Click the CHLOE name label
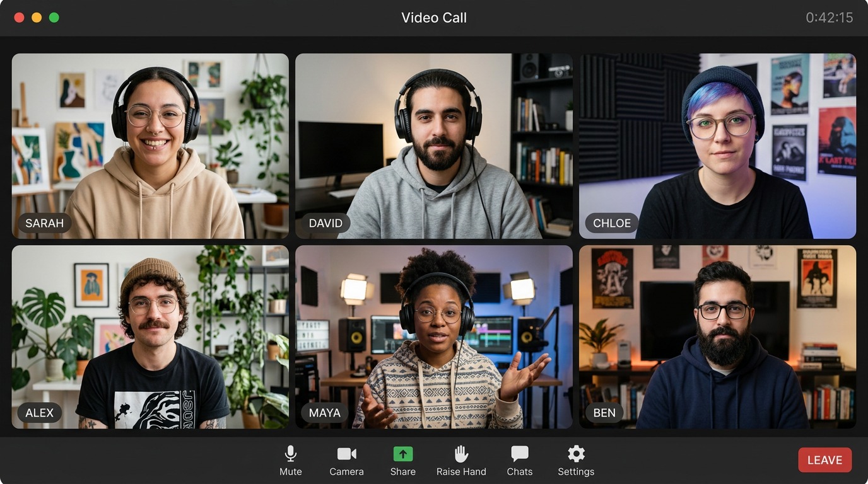The width and height of the screenshot is (868, 484). (612, 223)
